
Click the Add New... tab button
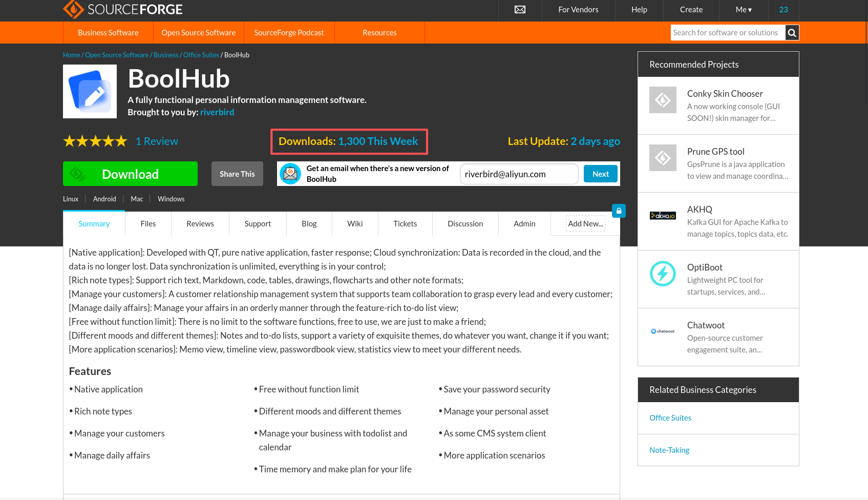click(x=585, y=224)
